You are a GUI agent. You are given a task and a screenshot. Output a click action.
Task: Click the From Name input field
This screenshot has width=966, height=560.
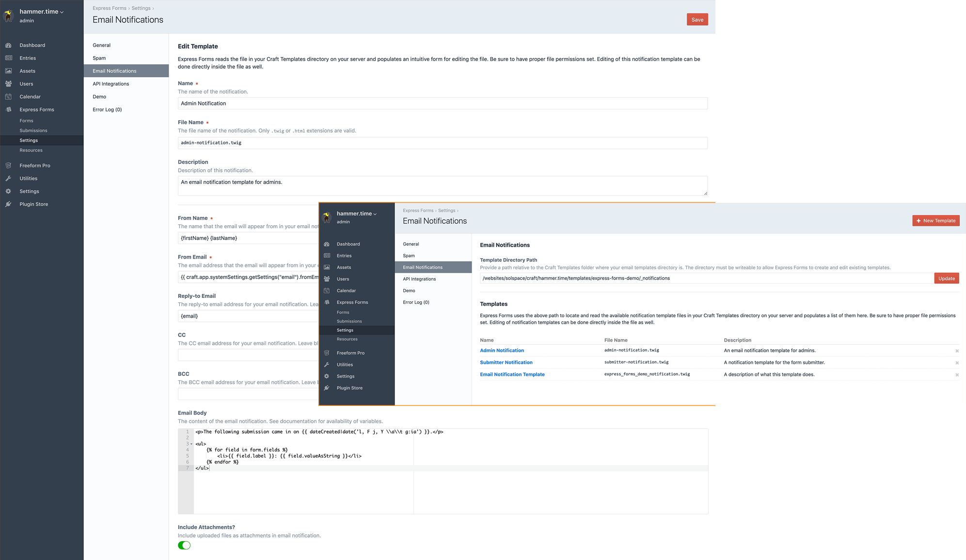(x=248, y=238)
